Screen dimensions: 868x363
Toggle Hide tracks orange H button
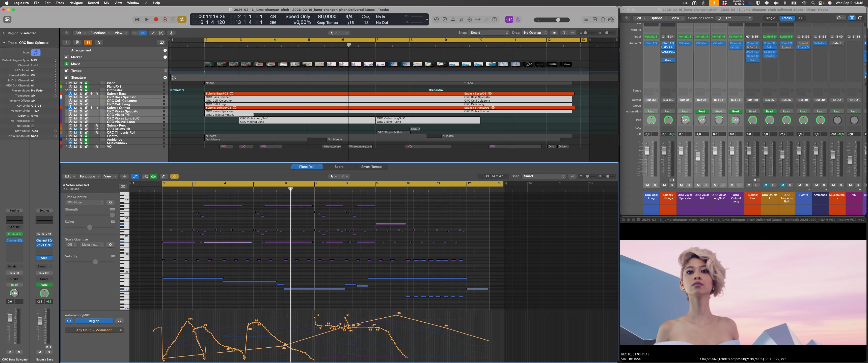tap(88, 42)
